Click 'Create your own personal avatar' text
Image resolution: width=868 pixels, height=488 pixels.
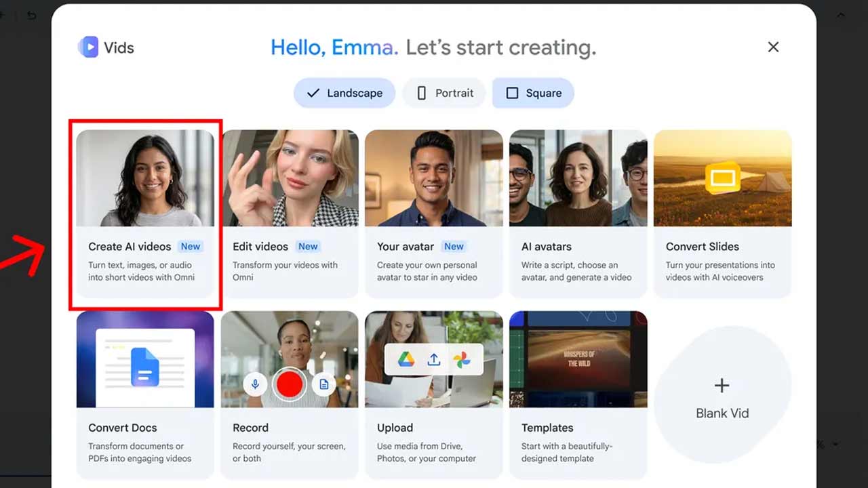427,271
